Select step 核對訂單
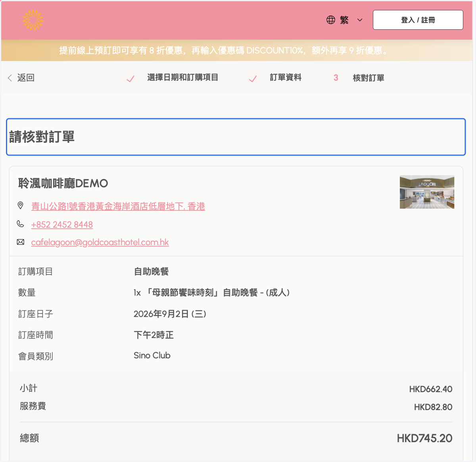The width and height of the screenshot is (476, 462). coord(369,78)
